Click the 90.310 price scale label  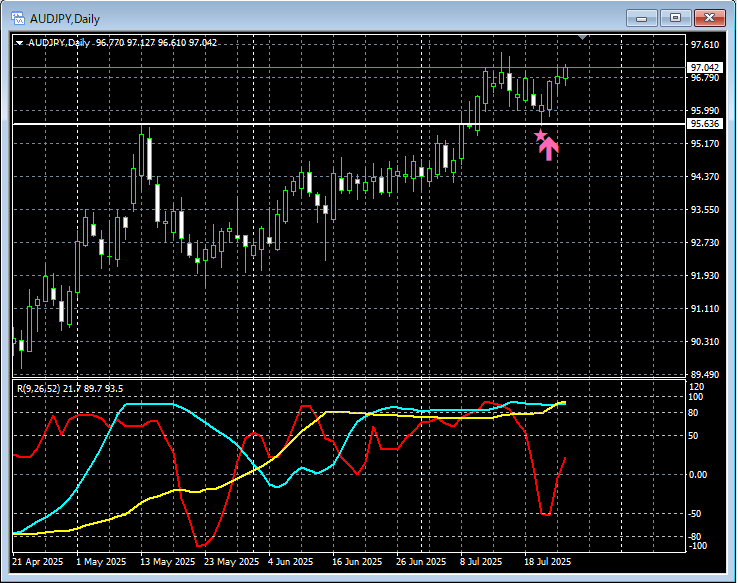705,342
